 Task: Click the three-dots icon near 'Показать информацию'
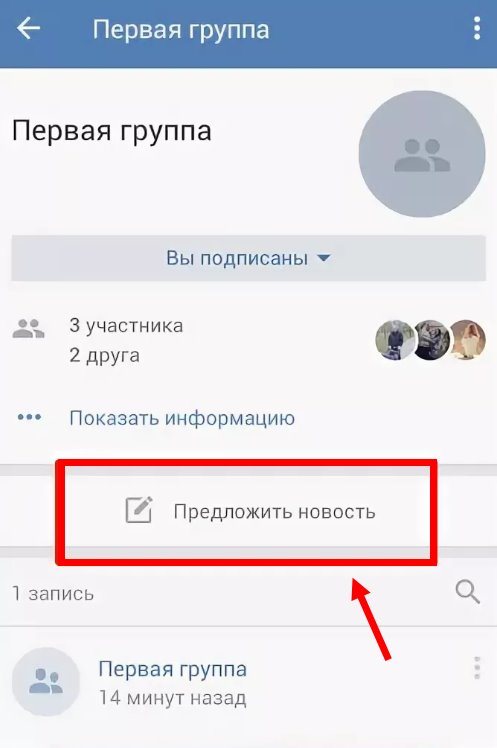(29, 417)
